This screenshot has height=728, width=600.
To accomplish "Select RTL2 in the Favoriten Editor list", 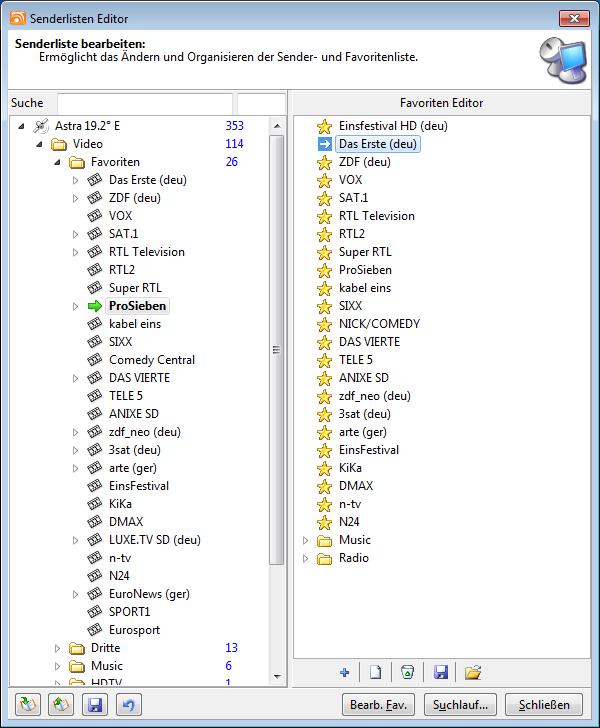I will pos(352,234).
